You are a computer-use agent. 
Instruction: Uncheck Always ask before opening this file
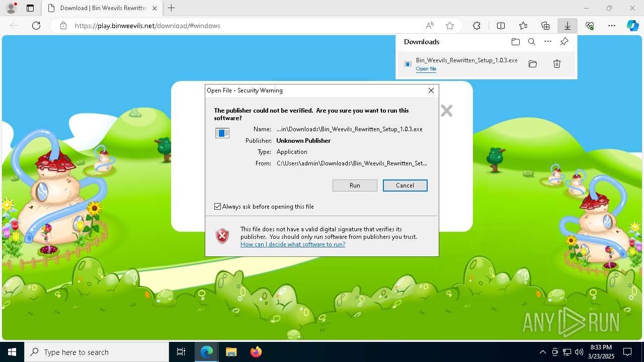tap(217, 207)
